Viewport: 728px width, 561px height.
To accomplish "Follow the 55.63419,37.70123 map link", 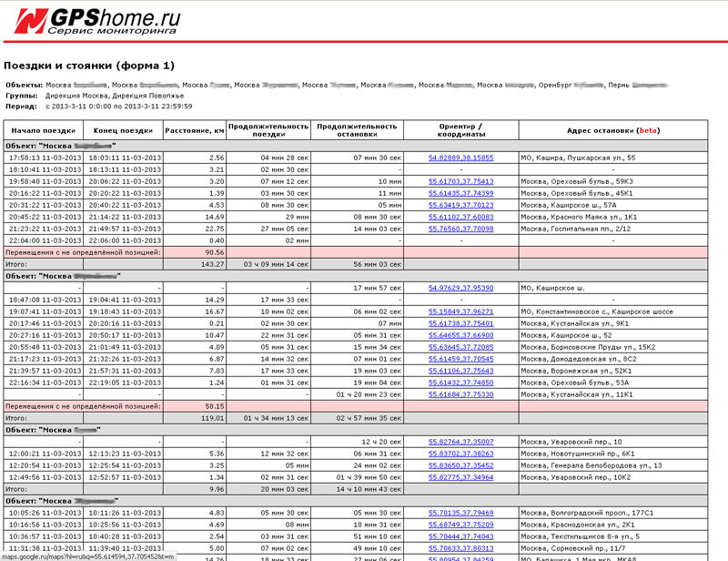I will (460, 205).
